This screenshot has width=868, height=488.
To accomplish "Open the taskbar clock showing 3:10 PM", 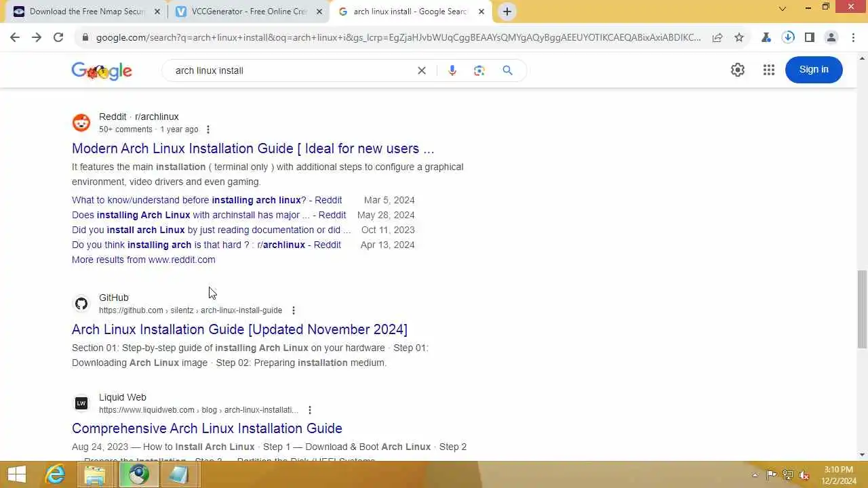I will 839,475.
